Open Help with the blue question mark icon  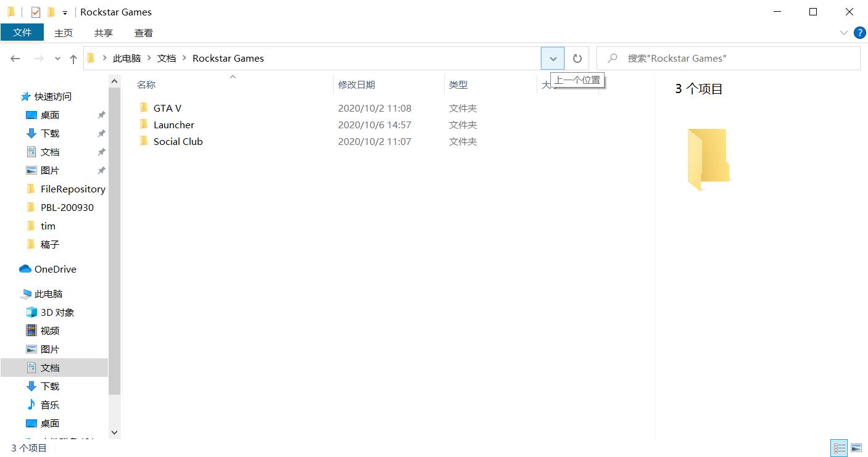pyautogui.click(x=859, y=33)
